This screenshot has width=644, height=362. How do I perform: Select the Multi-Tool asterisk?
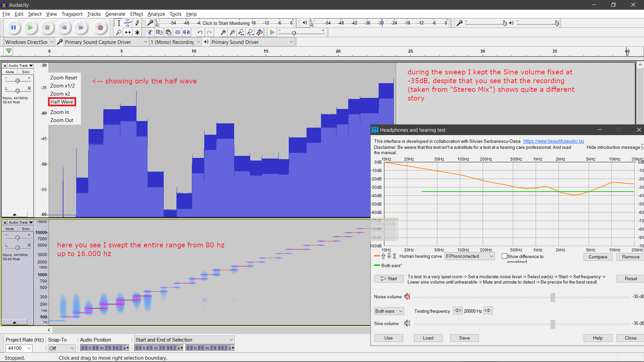click(x=137, y=33)
